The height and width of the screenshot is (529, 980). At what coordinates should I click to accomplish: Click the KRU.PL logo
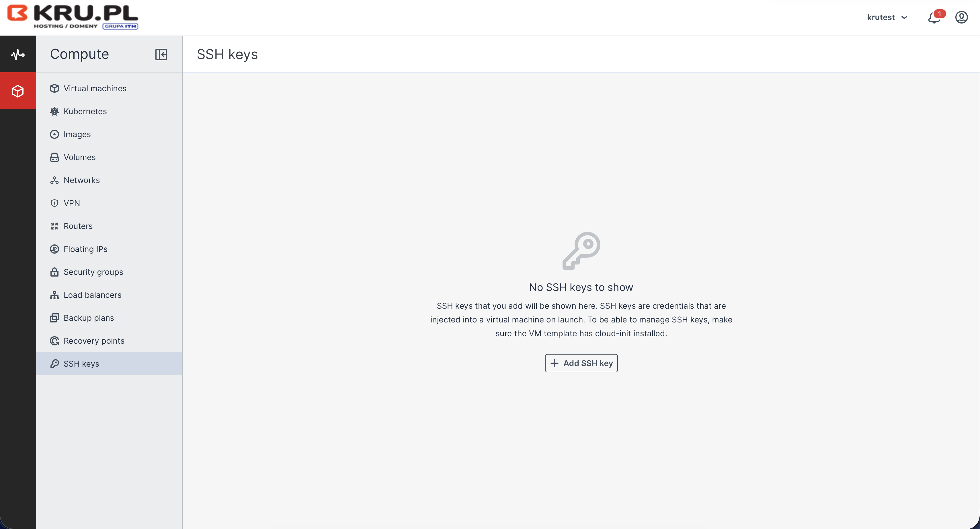(x=73, y=17)
